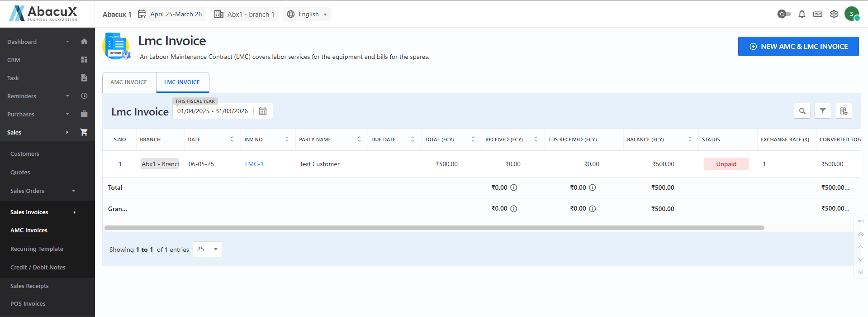This screenshot has width=868, height=317.
Task: Open the English language dropdown
Action: pyautogui.click(x=307, y=14)
